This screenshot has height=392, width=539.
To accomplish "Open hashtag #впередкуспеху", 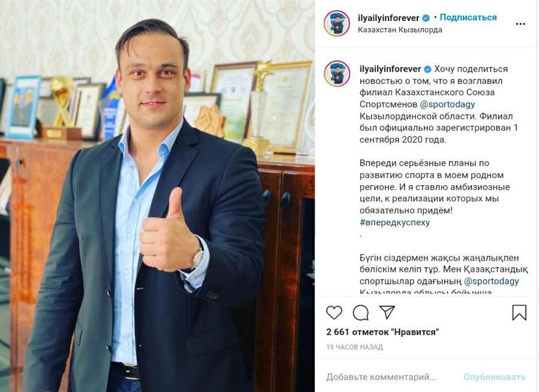I will tap(394, 222).
